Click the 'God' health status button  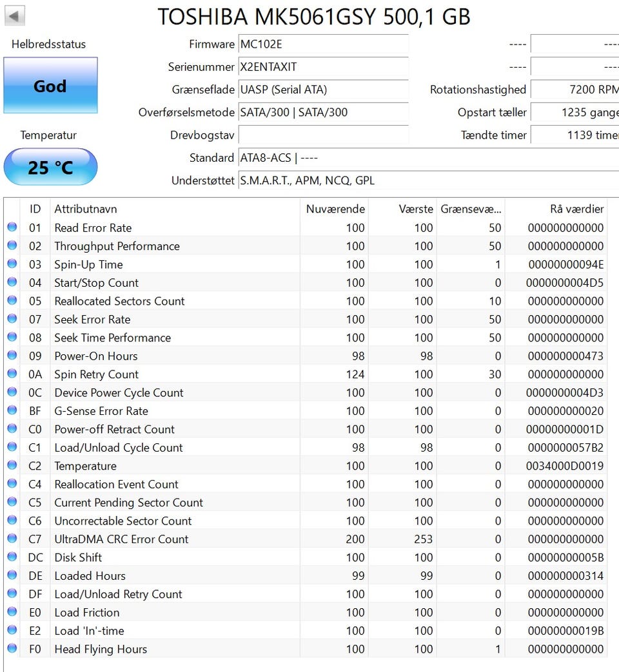(50, 86)
